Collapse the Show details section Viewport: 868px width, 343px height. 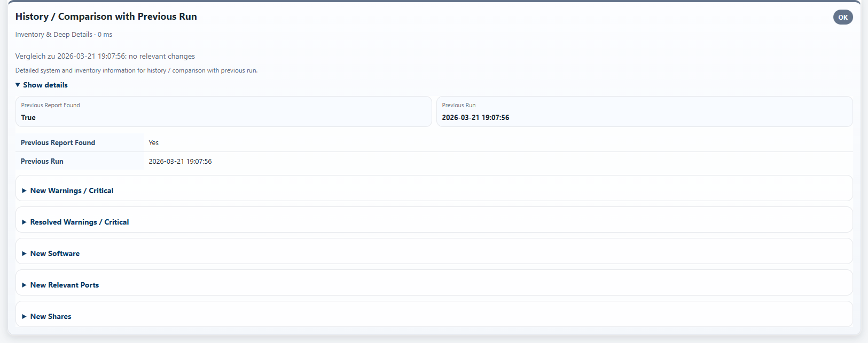42,85
